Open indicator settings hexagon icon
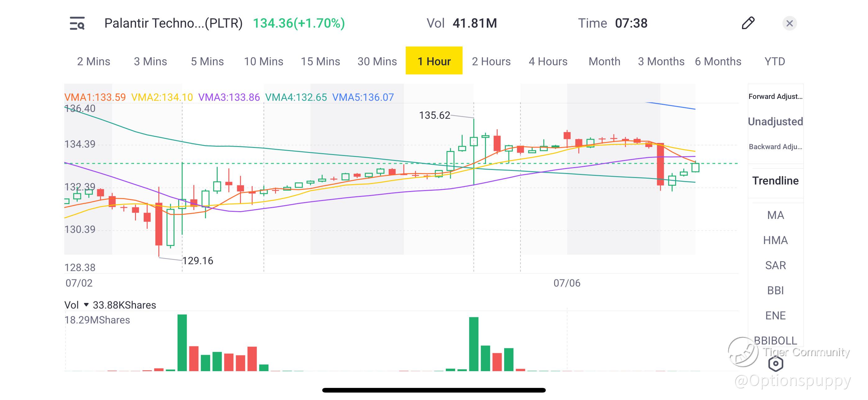The image size is (868, 400). [775, 364]
